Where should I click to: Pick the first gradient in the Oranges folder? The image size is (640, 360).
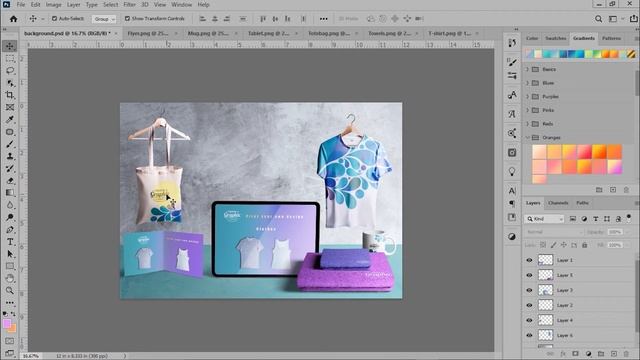539,151
